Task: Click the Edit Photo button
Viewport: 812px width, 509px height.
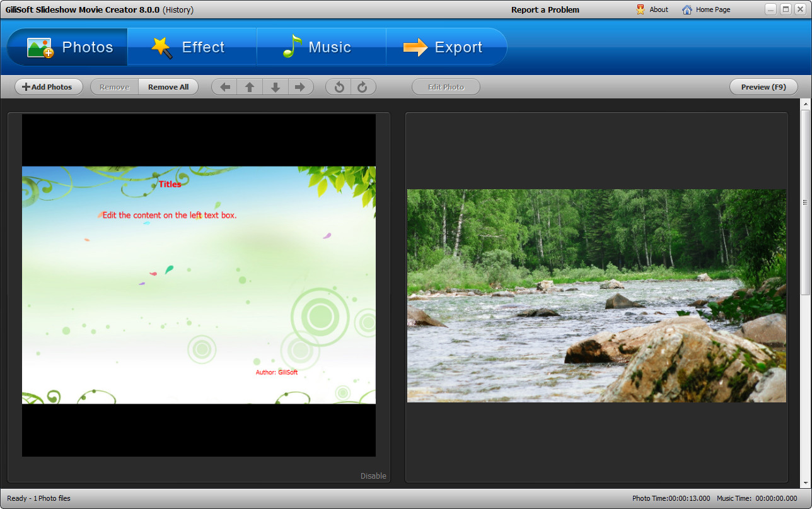Action: (446, 87)
